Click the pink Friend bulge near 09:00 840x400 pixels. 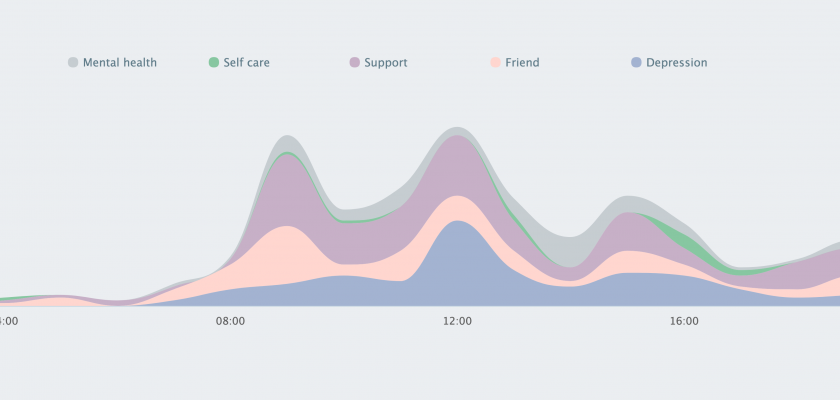[x=285, y=255]
